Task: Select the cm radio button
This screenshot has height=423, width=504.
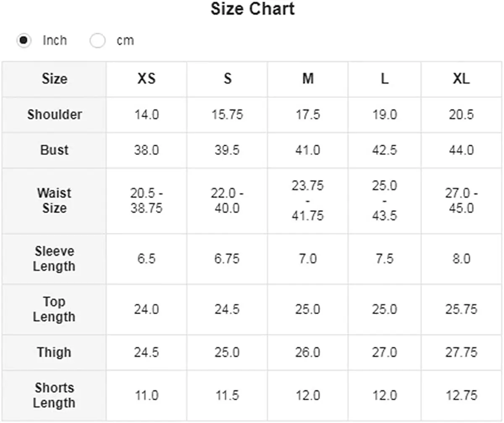Action: pos(97,41)
